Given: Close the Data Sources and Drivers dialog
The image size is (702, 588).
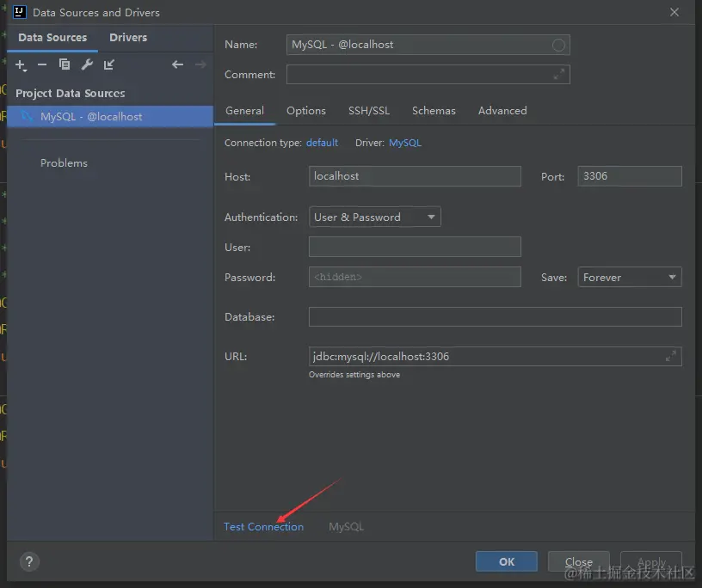Looking at the screenshot, I should pyautogui.click(x=674, y=12).
